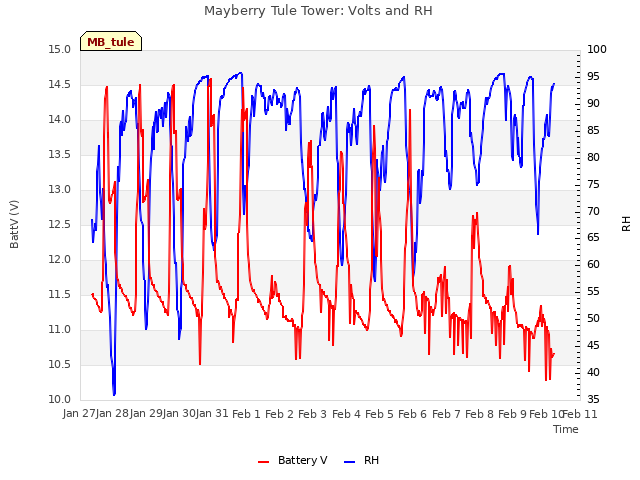Click the 45 right axis tick label
The width and height of the screenshot is (640, 480).
(x=593, y=346)
